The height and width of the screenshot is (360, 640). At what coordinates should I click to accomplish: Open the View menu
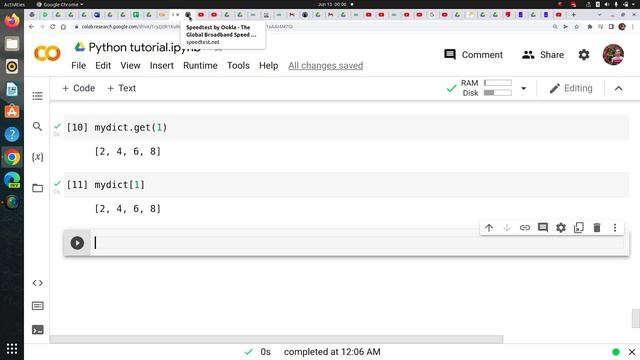(130, 66)
